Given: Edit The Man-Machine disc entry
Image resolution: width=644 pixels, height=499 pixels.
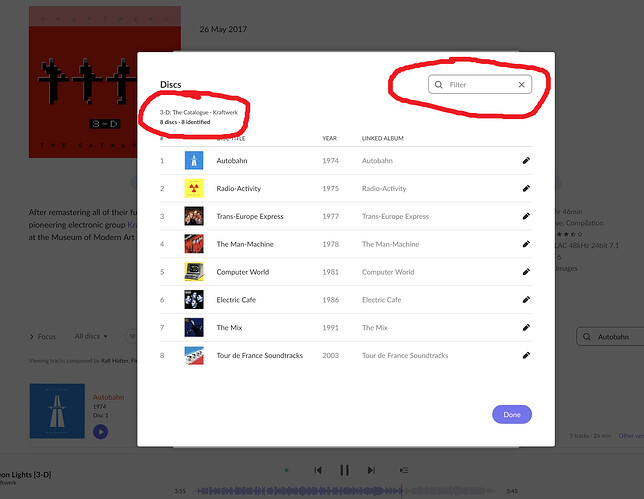Looking at the screenshot, I should (526, 244).
